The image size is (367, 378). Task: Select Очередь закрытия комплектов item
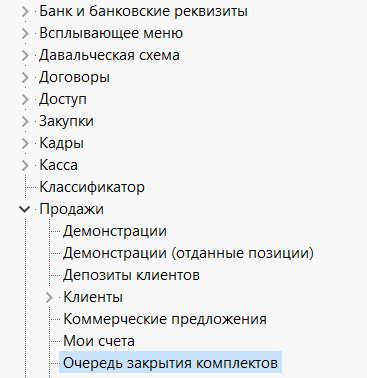tap(170, 362)
